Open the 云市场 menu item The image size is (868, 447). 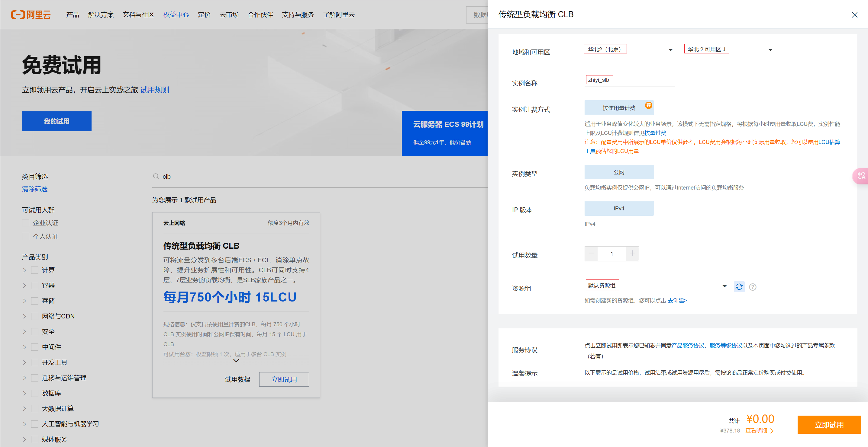point(229,14)
